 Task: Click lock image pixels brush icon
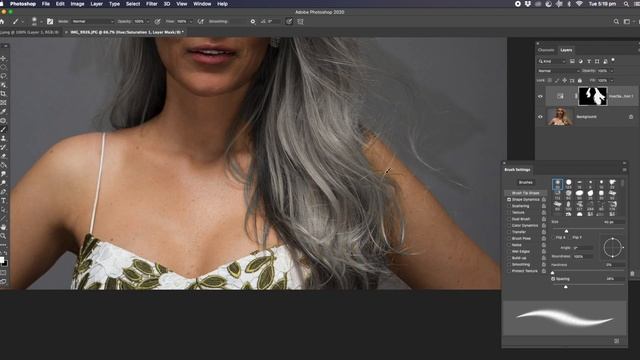(557, 80)
